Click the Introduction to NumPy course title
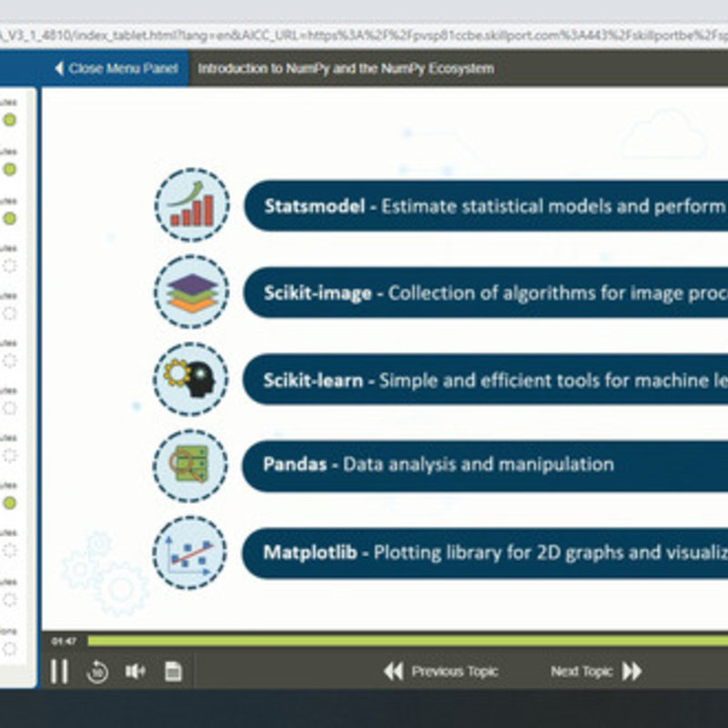The width and height of the screenshot is (728, 728). (346, 68)
